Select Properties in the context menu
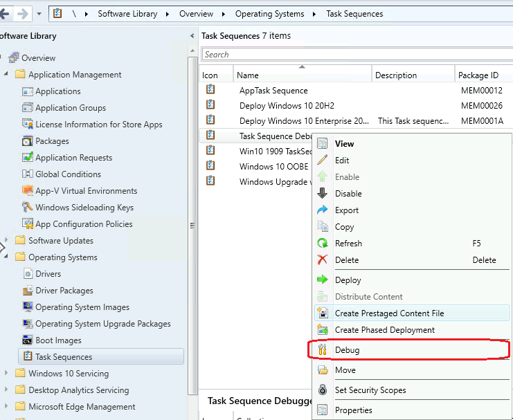 coord(353,410)
